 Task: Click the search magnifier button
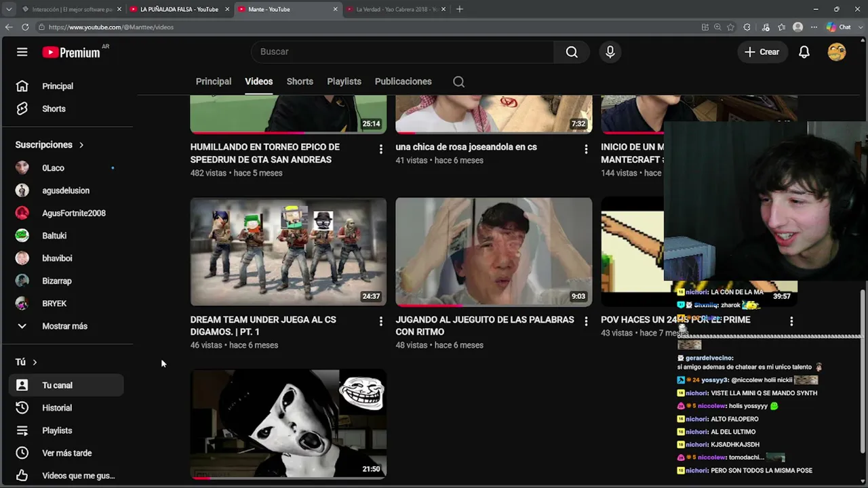[x=572, y=52]
